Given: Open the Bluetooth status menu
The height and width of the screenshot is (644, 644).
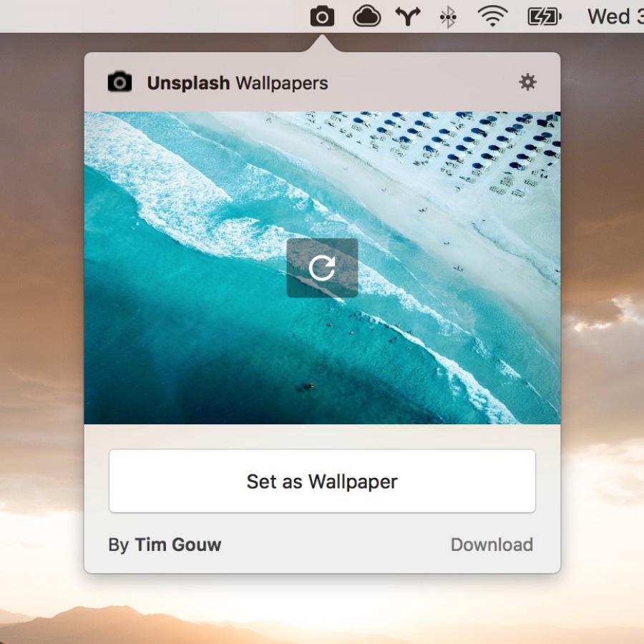Looking at the screenshot, I should pos(448,16).
